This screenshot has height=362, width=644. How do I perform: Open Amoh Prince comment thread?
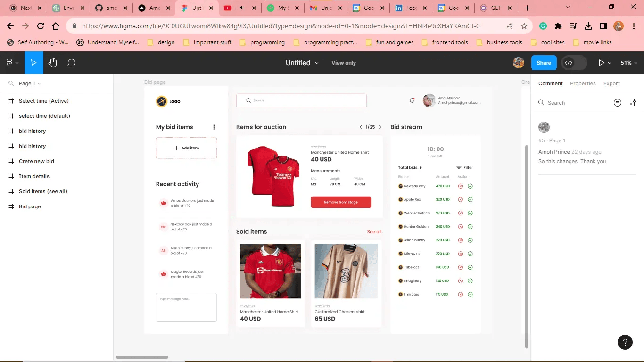587,144
